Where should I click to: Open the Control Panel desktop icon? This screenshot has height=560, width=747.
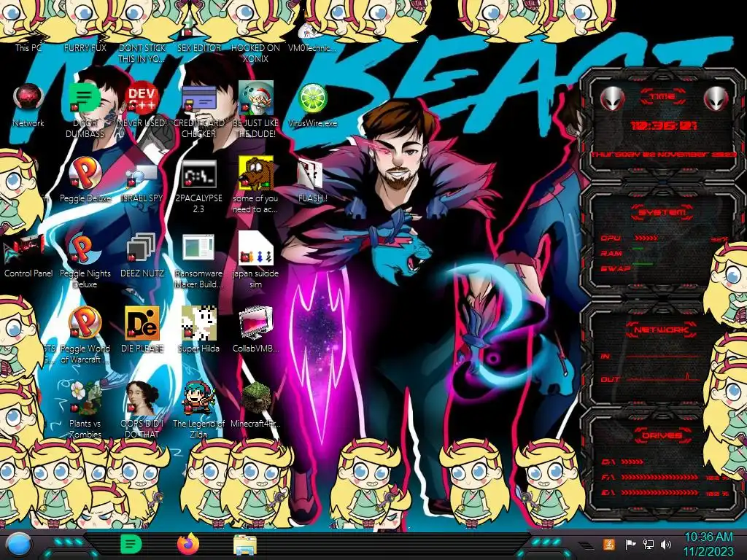click(25, 249)
